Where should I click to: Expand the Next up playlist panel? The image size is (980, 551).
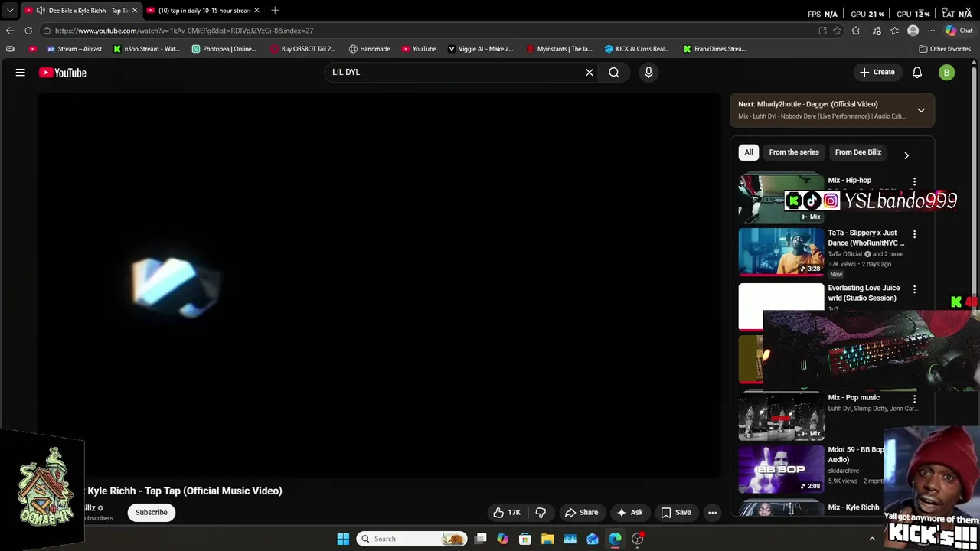tap(921, 110)
